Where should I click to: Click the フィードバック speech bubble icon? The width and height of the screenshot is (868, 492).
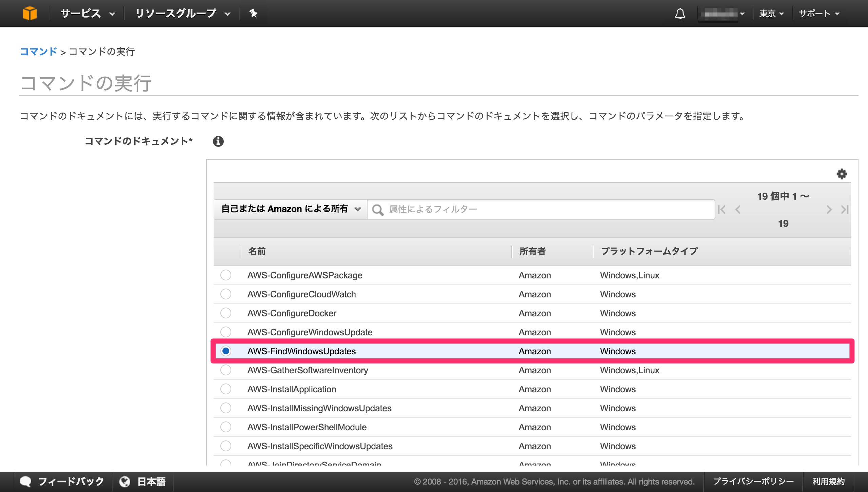(x=26, y=481)
